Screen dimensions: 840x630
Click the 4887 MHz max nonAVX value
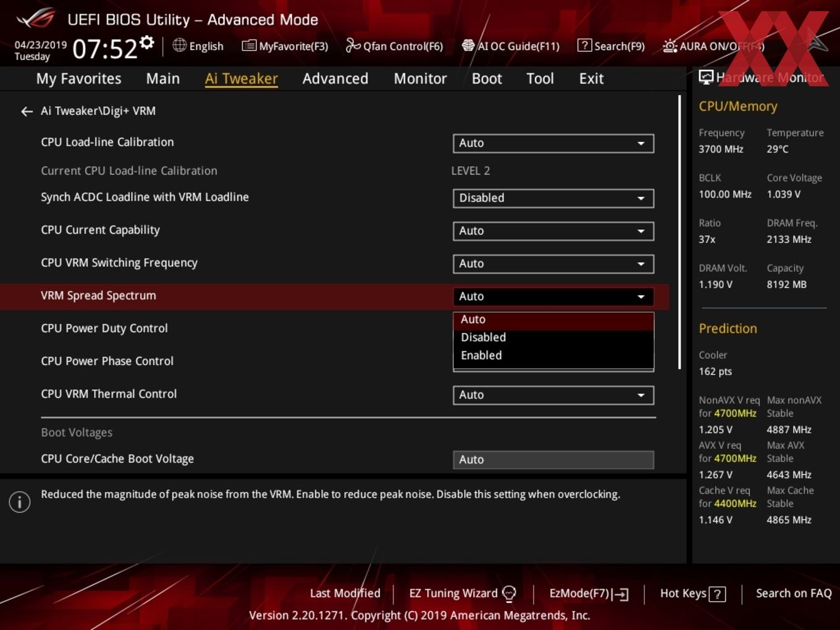(x=789, y=429)
